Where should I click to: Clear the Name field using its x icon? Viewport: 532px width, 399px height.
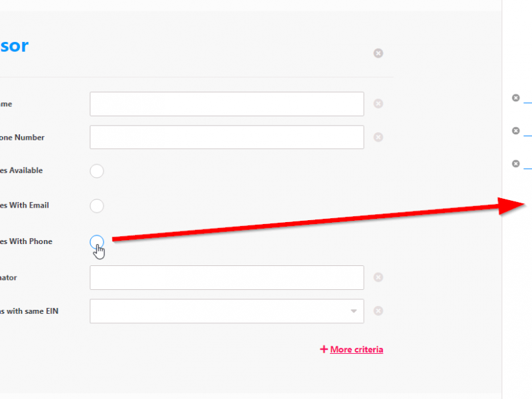tap(378, 104)
